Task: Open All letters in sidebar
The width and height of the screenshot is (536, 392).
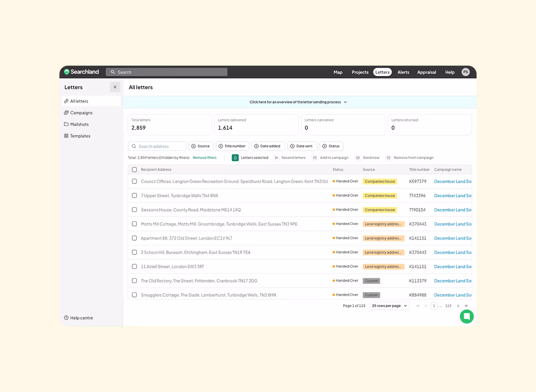Action: (91, 101)
